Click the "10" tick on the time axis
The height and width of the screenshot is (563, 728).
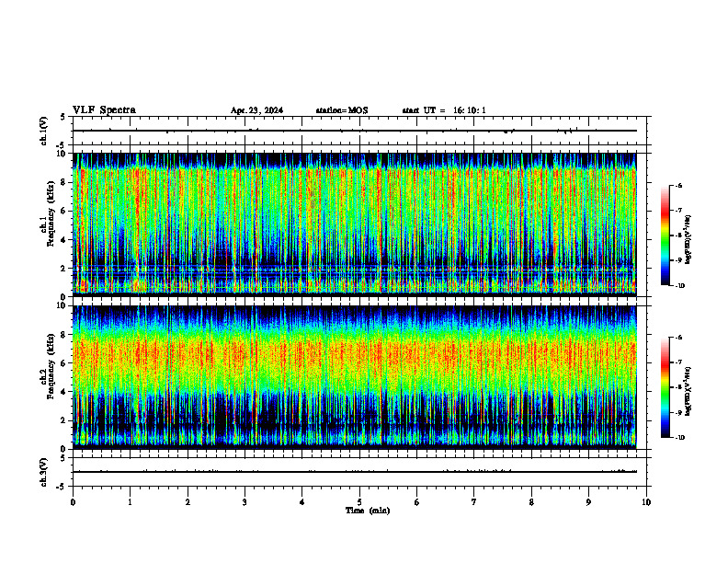point(646,502)
